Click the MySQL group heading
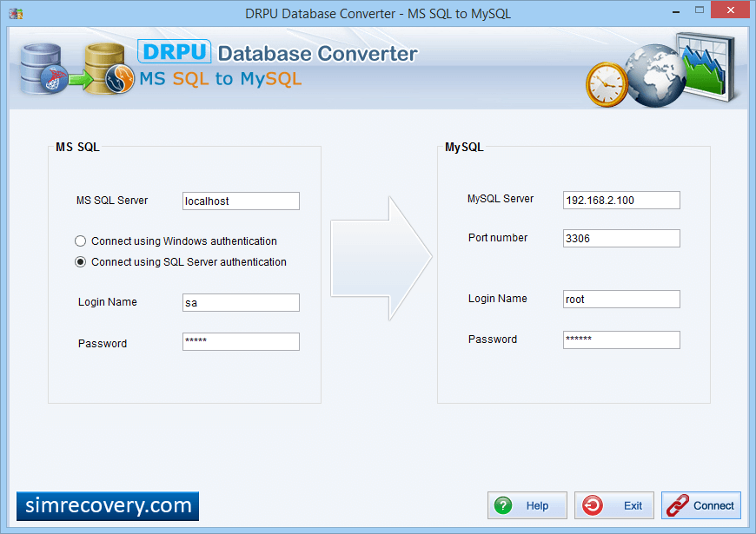Viewport: 756px width, 534px height. [464, 147]
